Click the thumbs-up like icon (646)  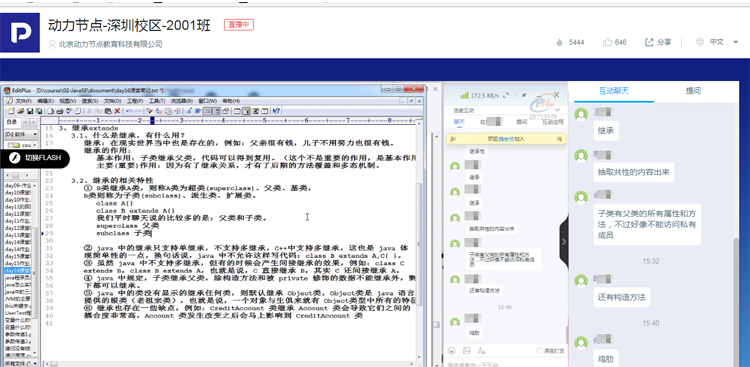[608, 42]
